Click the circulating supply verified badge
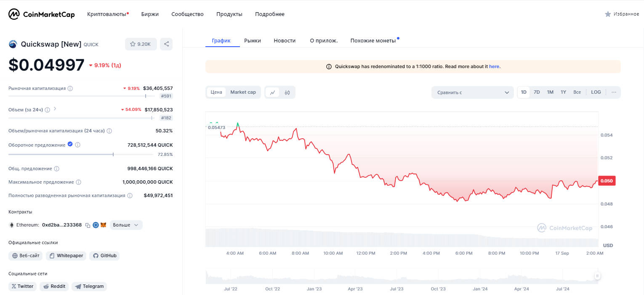 (70, 144)
